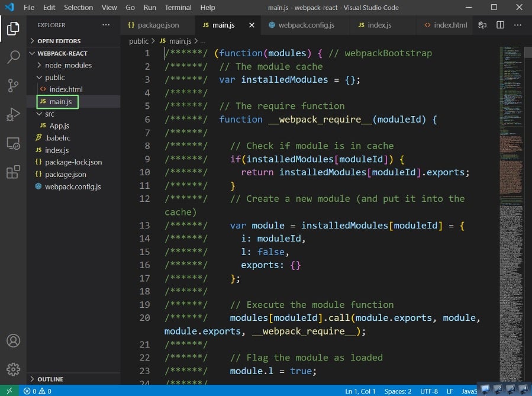Viewport: 532px width, 396px height.
Task: Open Explorer Views and More Actions ellipsis
Action: tap(106, 25)
